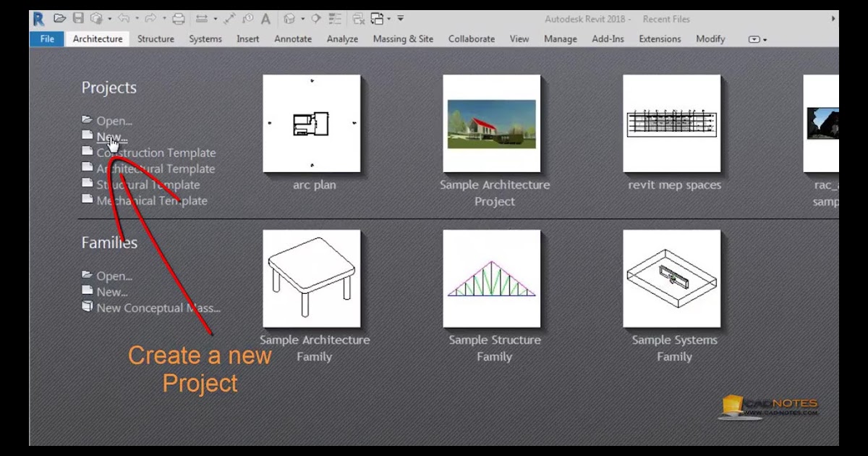Open the Sample Architecture Project thumbnail
Screen dimensions: 868x456
[x=492, y=124]
